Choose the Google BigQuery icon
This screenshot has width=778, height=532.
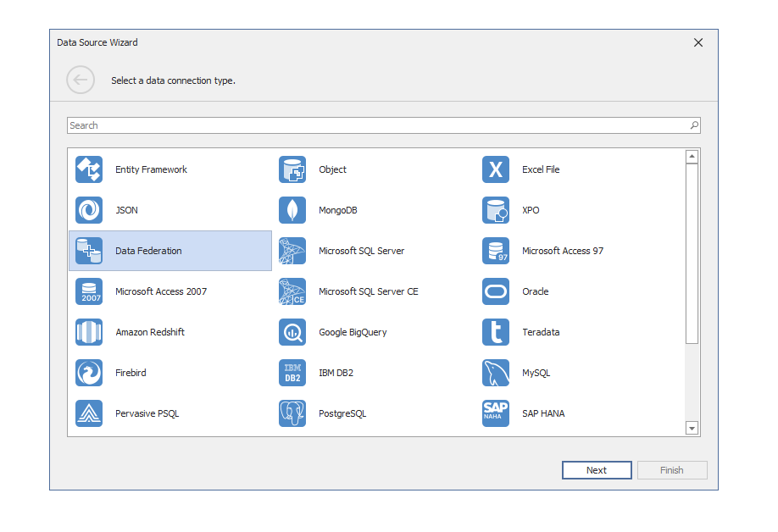pyautogui.click(x=292, y=332)
